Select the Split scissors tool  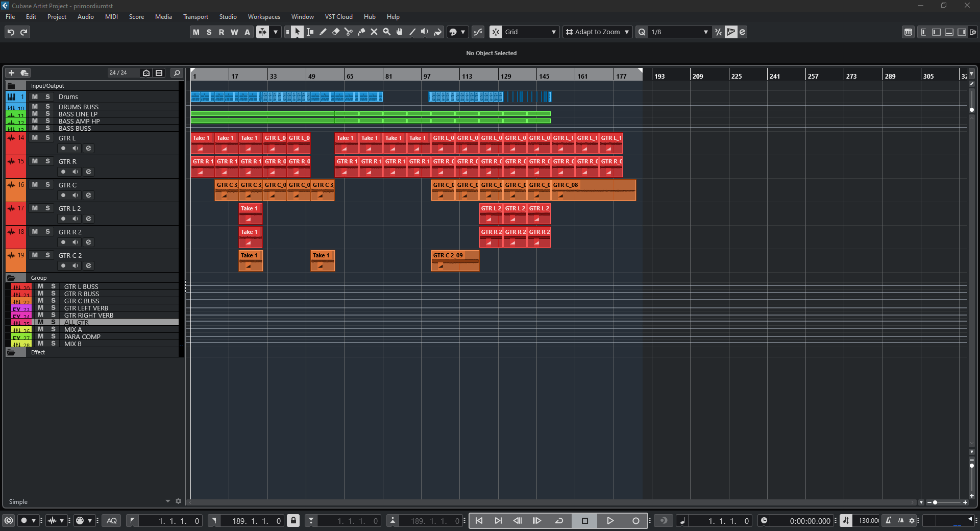tap(348, 32)
